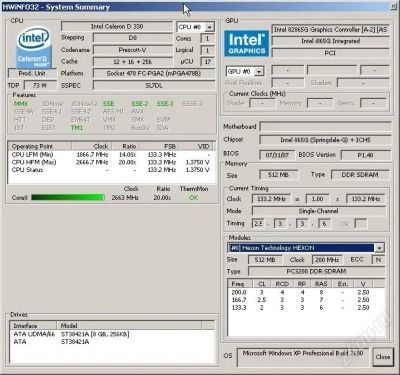Click the Intel i865G Integrated field
This screenshot has height=375, width=400.
330,41
